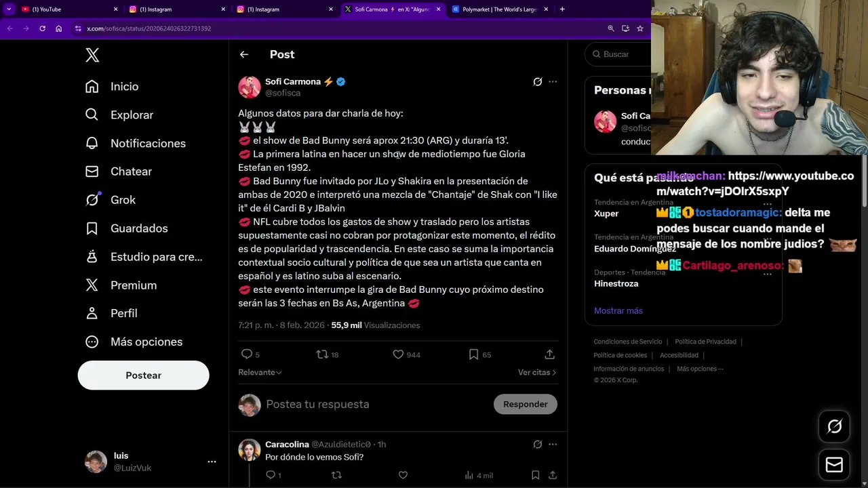This screenshot has width=868, height=488.
Task: Open Estudio para creadores in sidebar
Action: pyautogui.click(x=144, y=257)
